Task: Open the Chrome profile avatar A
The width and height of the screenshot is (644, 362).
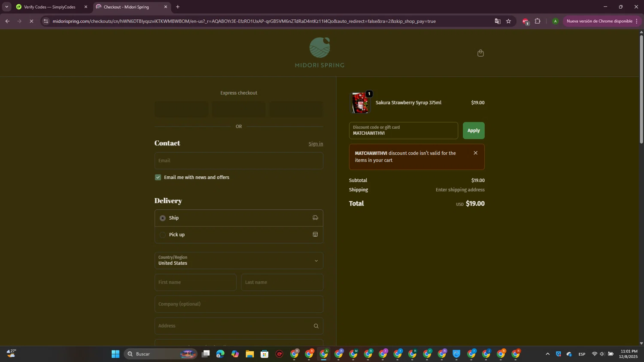Action: tap(555, 21)
